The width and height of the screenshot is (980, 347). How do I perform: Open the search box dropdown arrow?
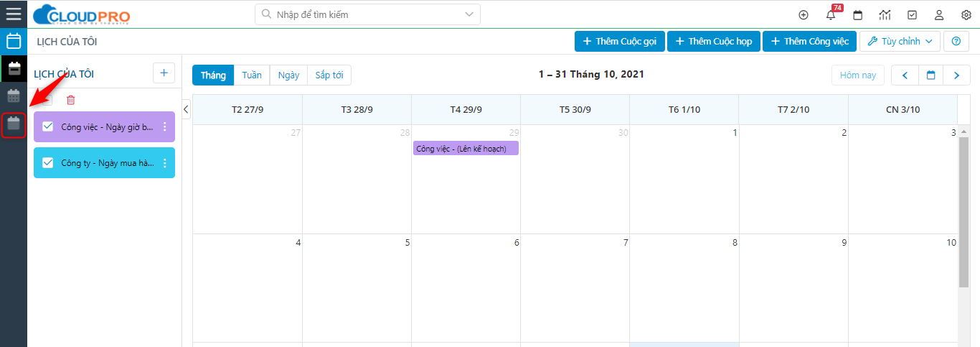pyautogui.click(x=470, y=14)
